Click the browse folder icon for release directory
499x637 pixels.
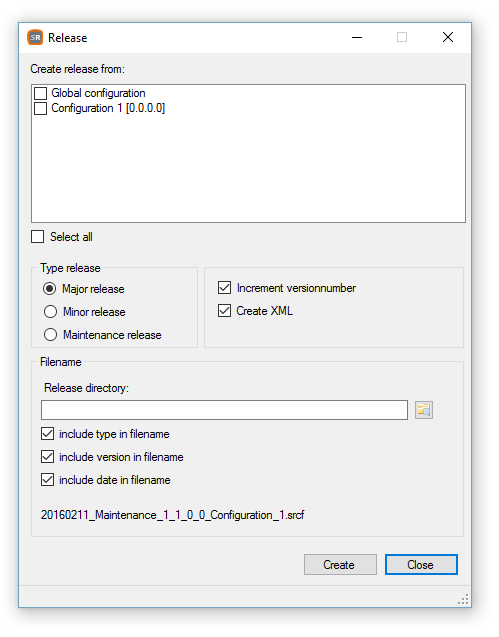point(423,410)
